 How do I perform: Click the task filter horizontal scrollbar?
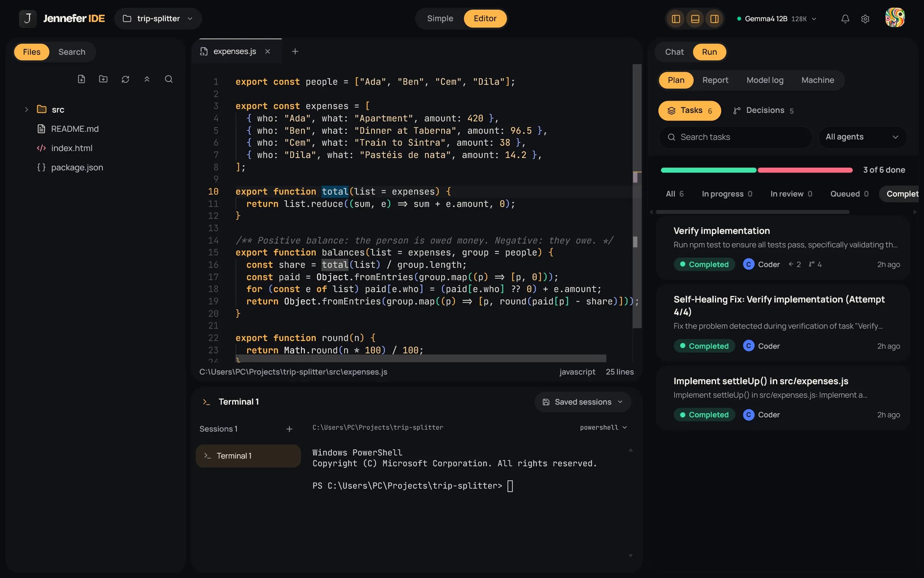(x=752, y=212)
